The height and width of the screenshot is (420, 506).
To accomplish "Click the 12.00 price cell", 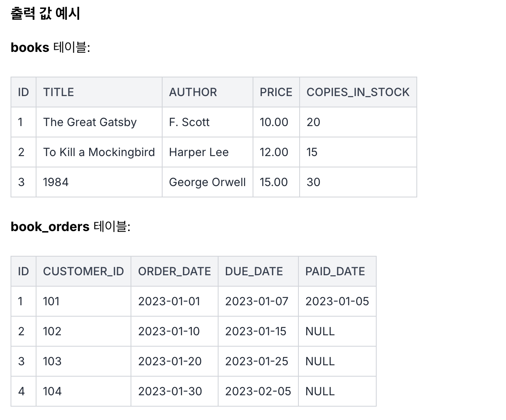I will click(274, 152).
